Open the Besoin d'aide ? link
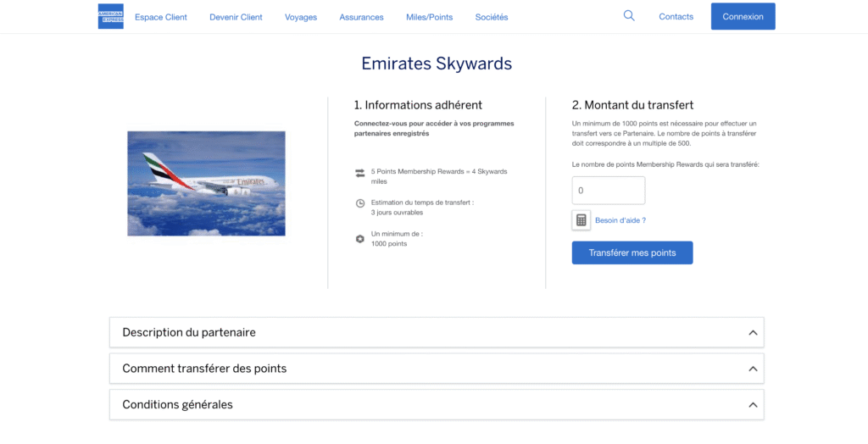Image resolution: width=868 pixels, height=444 pixels. (x=620, y=220)
